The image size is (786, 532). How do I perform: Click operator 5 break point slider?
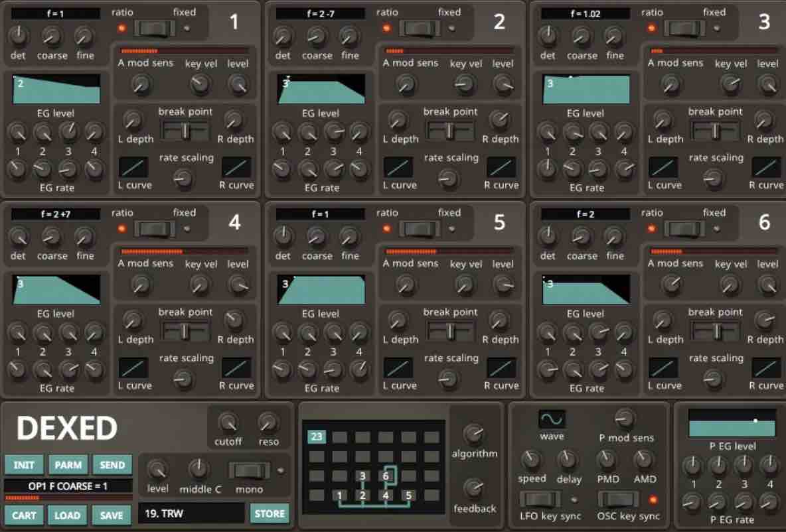pos(449,331)
